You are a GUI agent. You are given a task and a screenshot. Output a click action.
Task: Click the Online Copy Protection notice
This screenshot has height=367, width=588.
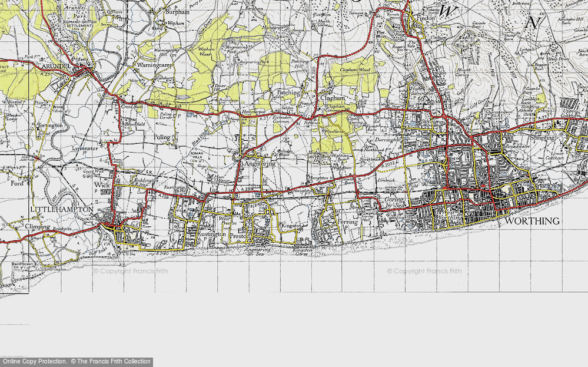pyautogui.click(x=77, y=362)
